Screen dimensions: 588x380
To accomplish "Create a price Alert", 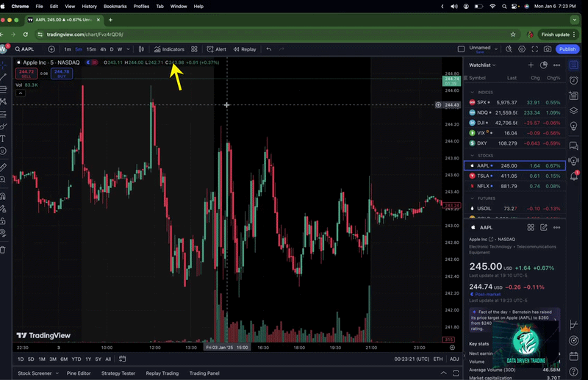I will pos(216,49).
